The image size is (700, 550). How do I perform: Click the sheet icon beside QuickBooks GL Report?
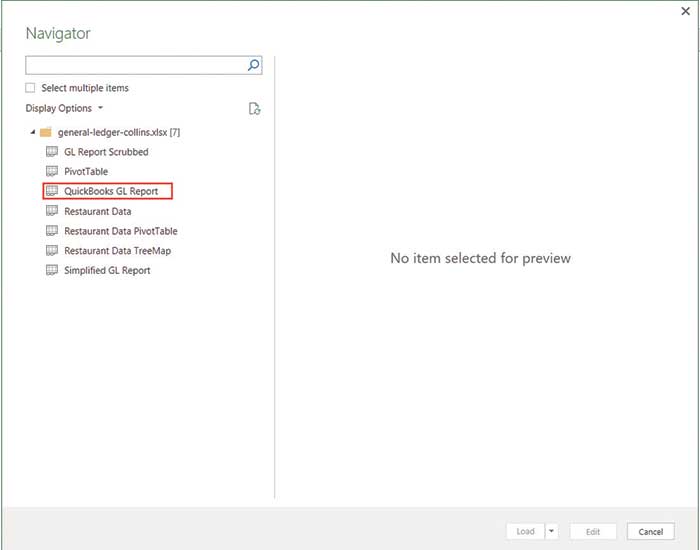[52, 191]
